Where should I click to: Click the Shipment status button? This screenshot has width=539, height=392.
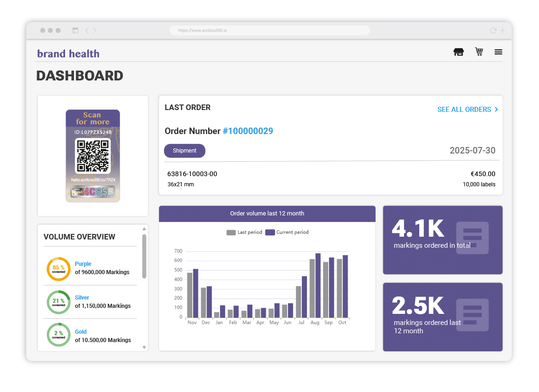(184, 151)
